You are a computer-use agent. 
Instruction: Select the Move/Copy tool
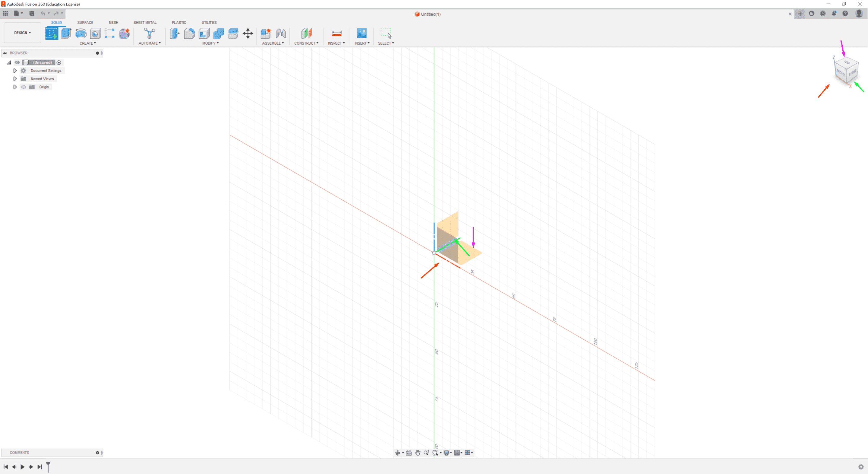(248, 33)
